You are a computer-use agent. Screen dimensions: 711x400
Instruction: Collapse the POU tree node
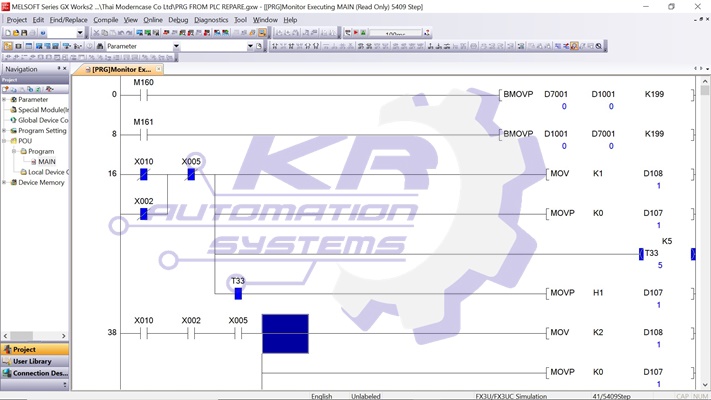[5, 141]
